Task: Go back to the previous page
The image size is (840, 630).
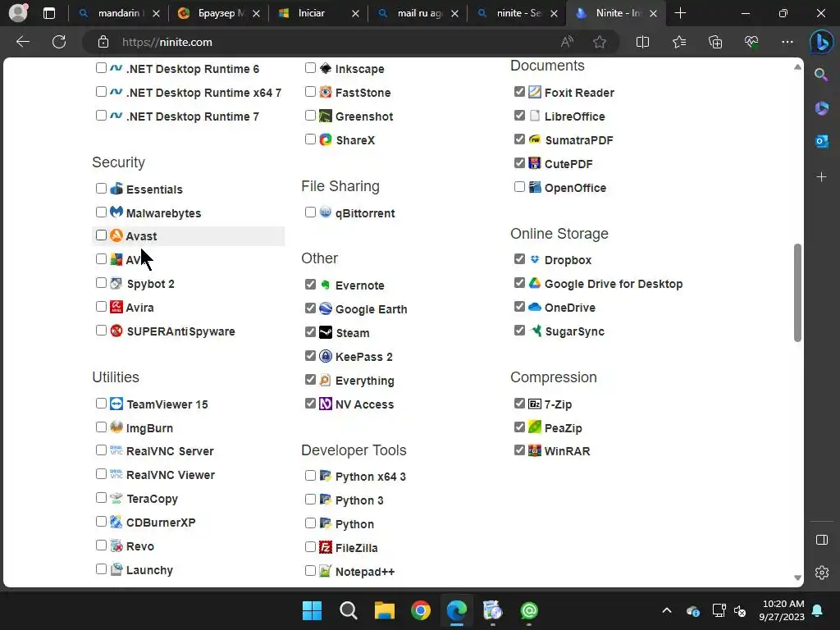Action: point(22,42)
